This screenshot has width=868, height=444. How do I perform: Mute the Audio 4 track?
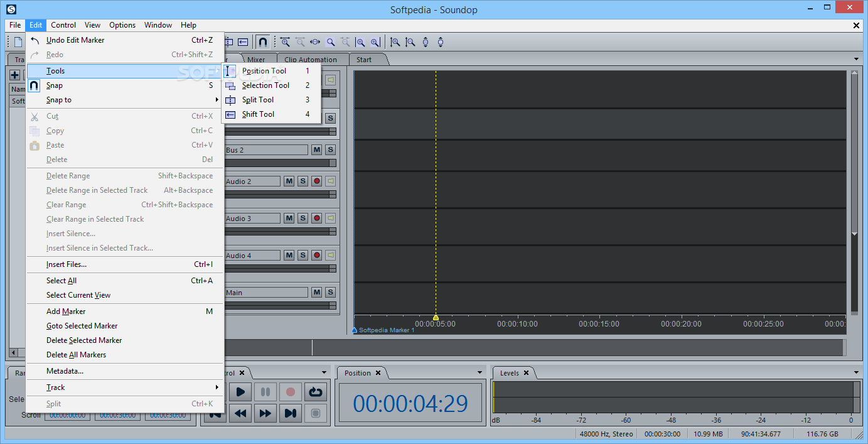click(x=289, y=256)
